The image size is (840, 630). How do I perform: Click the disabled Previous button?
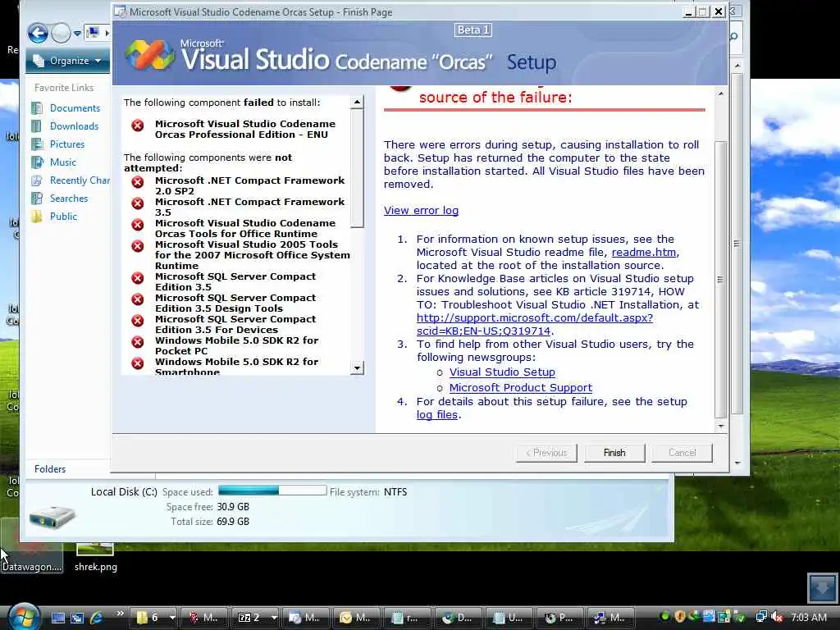click(x=546, y=453)
